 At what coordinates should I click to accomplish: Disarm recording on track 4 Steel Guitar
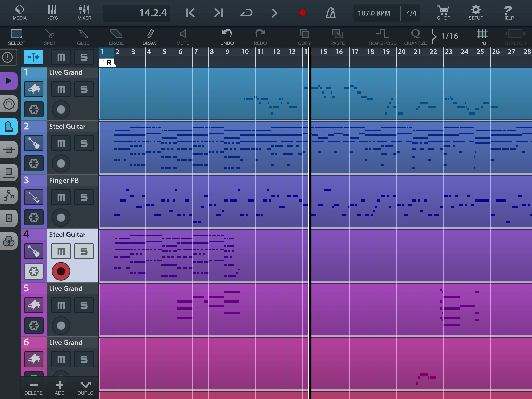61,271
